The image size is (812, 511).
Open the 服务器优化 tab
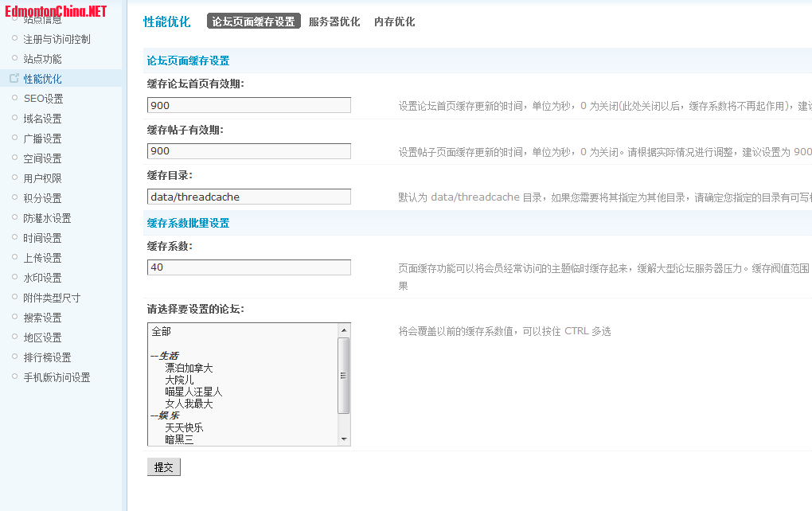(x=334, y=22)
